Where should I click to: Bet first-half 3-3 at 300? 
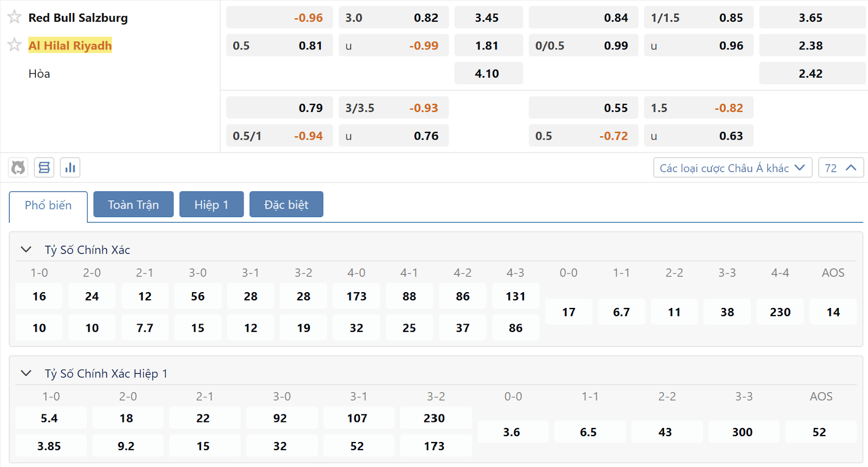pos(744,432)
